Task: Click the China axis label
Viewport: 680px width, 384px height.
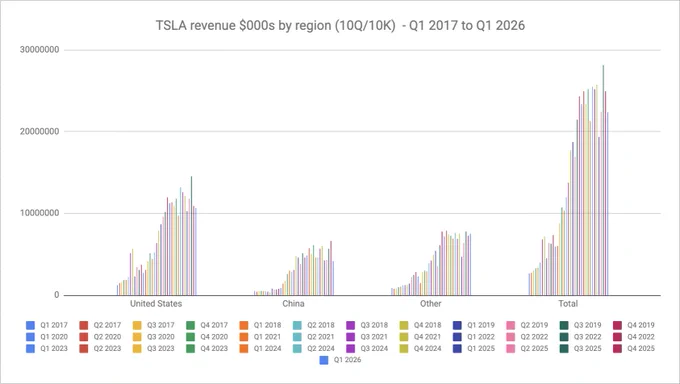Action: tap(293, 304)
